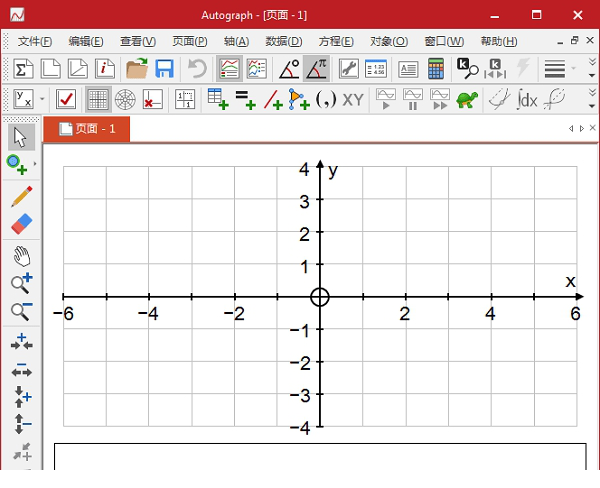Play the animation wave button
This screenshot has height=488, width=600.
386,99
